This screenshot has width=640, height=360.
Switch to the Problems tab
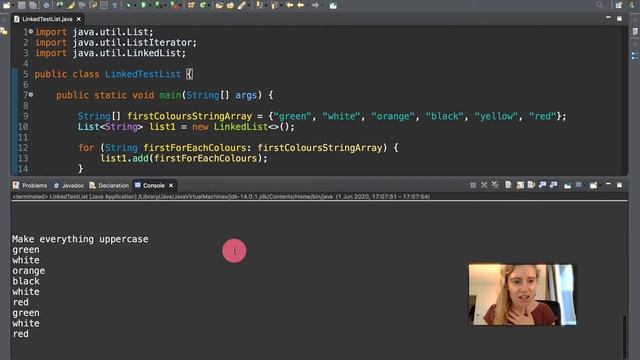(30, 185)
